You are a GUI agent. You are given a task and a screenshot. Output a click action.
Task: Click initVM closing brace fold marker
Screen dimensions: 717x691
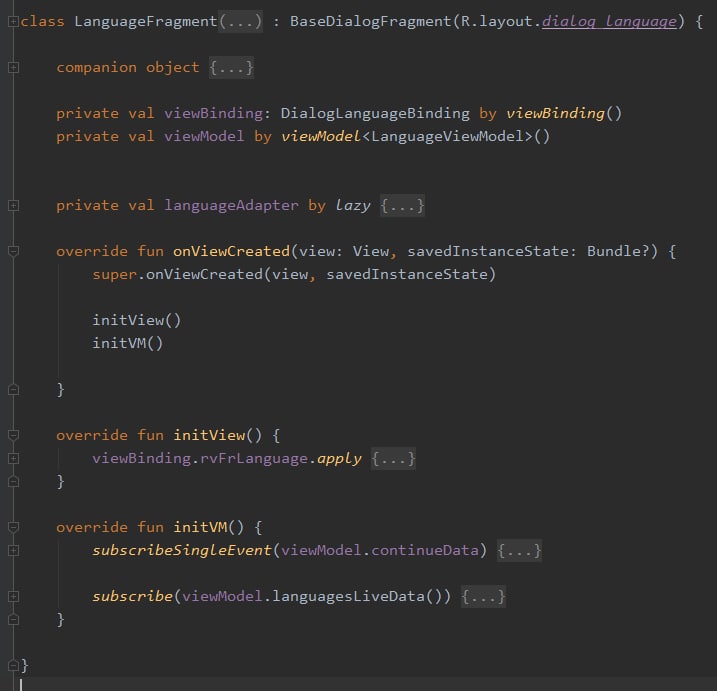click(13, 620)
